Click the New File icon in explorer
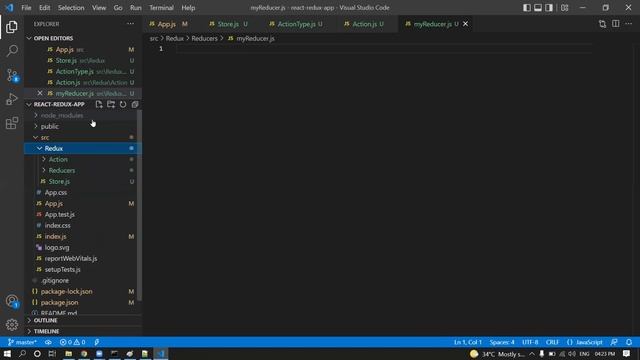The width and height of the screenshot is (640, 360). tap(99, 104)
